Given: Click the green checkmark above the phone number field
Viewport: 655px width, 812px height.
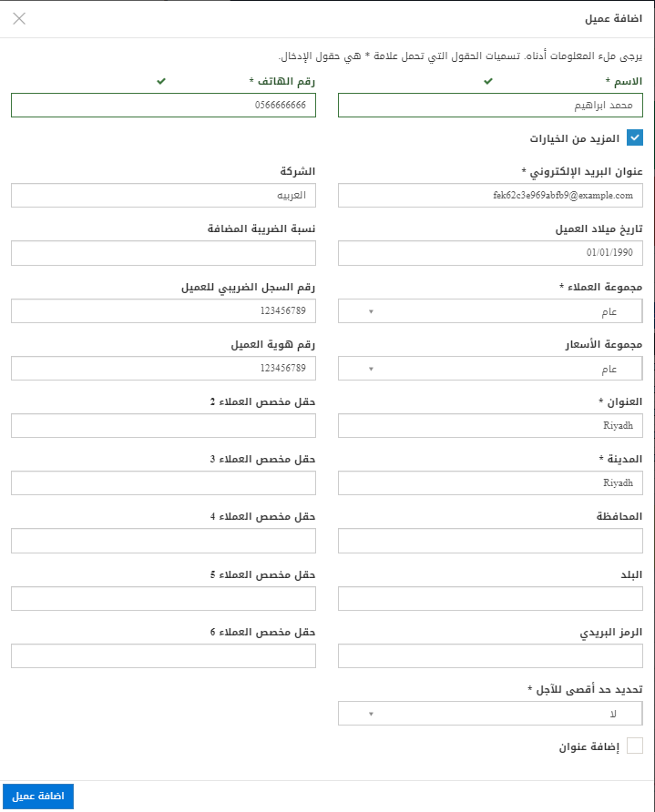Looking at the screenshot, I should tap(161, 82).
